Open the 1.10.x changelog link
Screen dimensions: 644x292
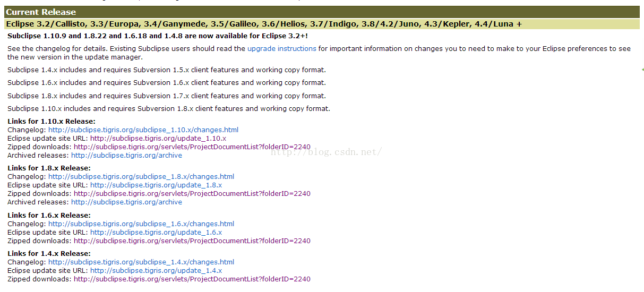point(143,130)
